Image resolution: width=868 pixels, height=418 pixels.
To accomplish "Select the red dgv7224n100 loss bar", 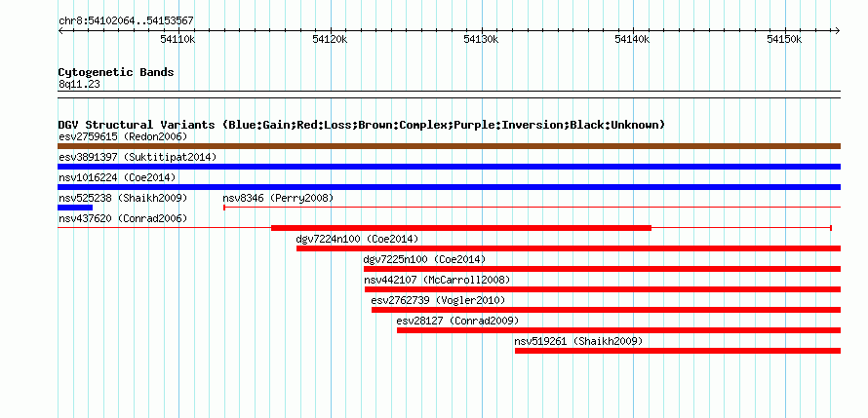I will (x=569, y=248).
